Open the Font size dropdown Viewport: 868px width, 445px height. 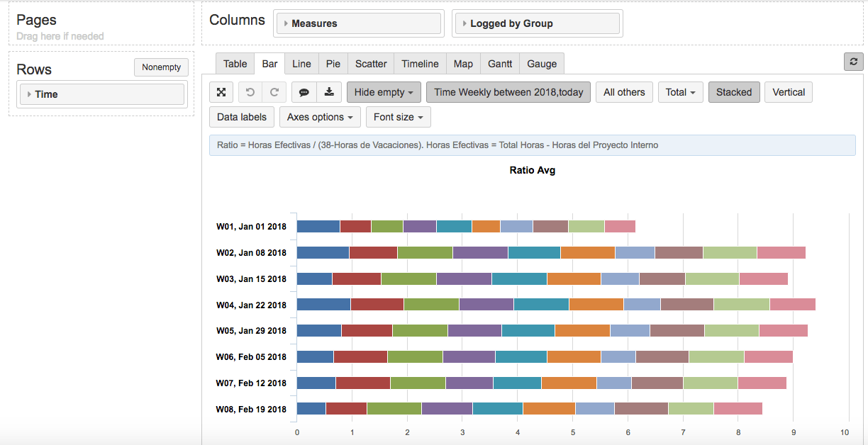(398, 117)
